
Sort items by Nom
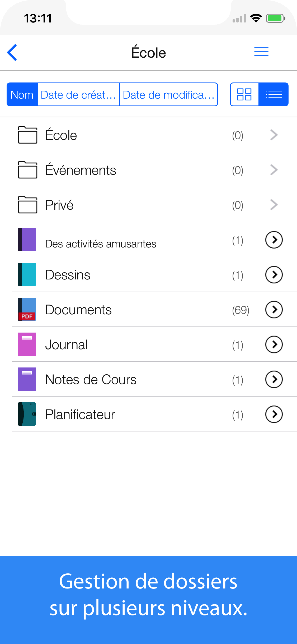(22, 95)
